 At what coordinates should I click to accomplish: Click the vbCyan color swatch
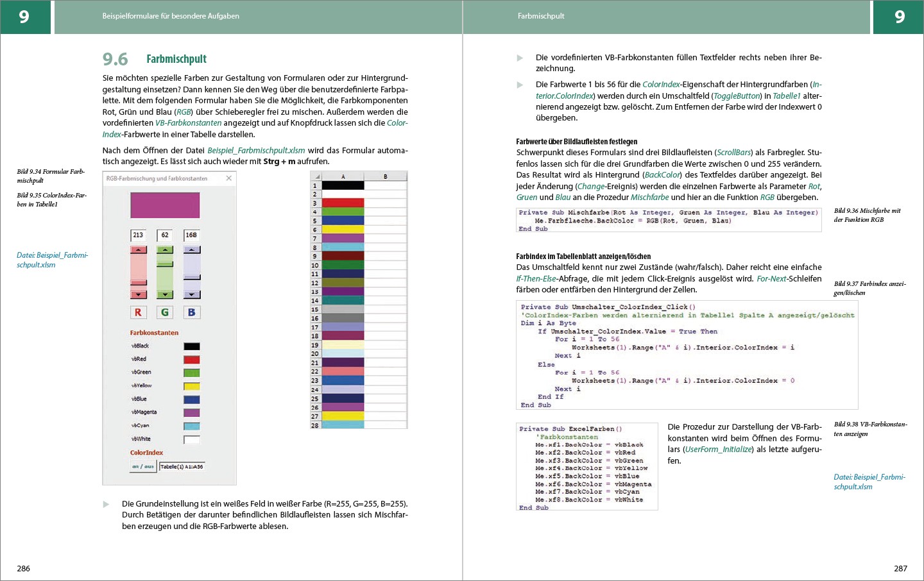tap(192, 426)
